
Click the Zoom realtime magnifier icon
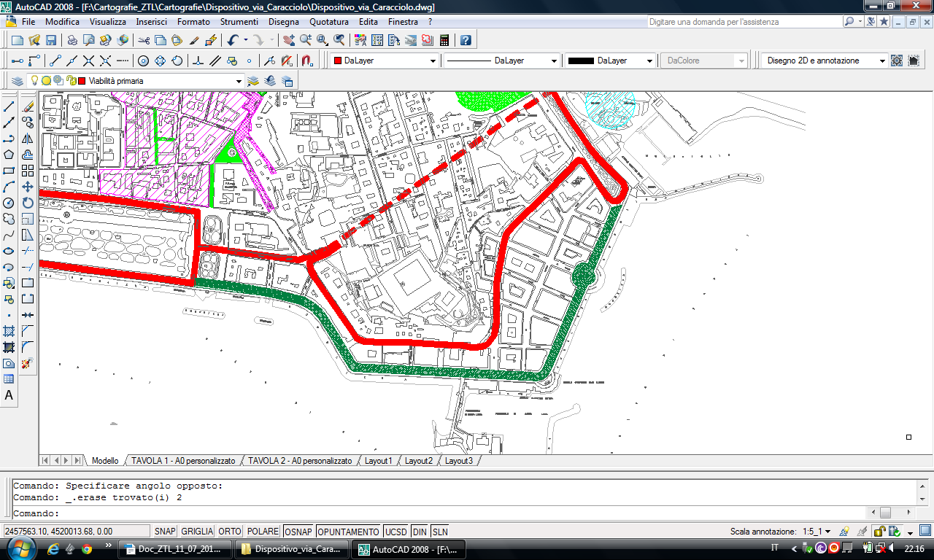[306, 40]
